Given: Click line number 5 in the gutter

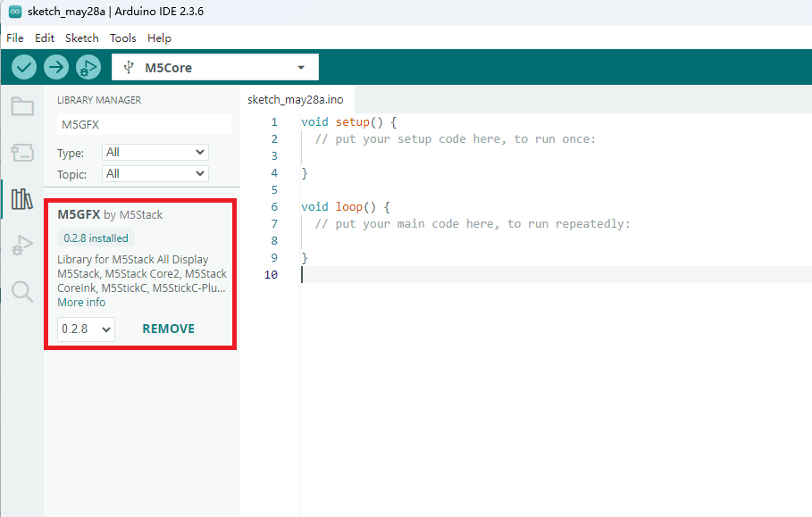Looking at the screenshot, I should coord(274,190).
